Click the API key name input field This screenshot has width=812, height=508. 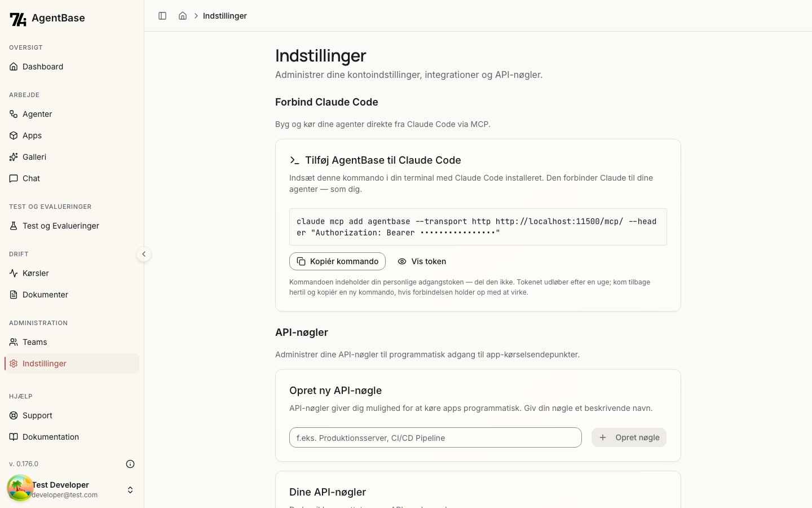point(435,437)
